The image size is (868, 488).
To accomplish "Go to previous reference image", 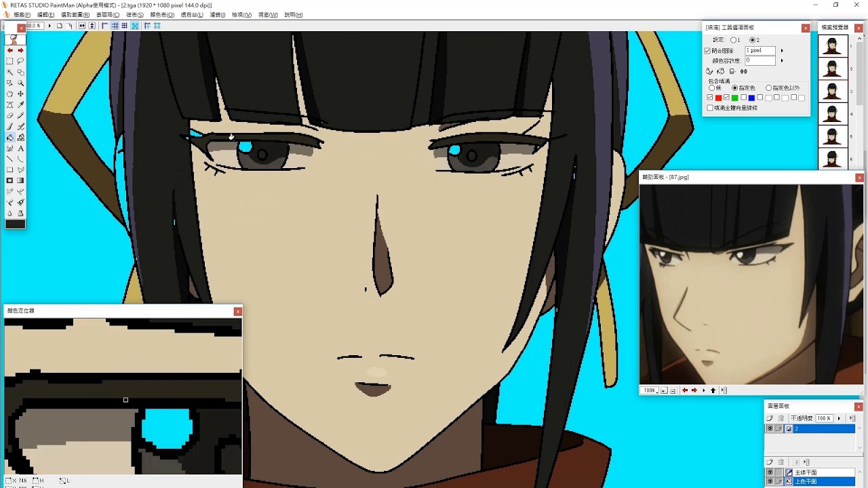I will coord(685,390).
